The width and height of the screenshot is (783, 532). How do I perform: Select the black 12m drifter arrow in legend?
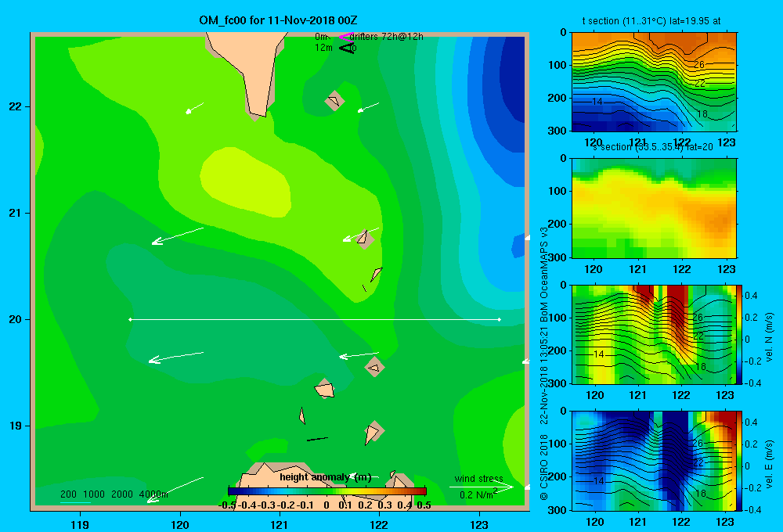click(347, 48)
